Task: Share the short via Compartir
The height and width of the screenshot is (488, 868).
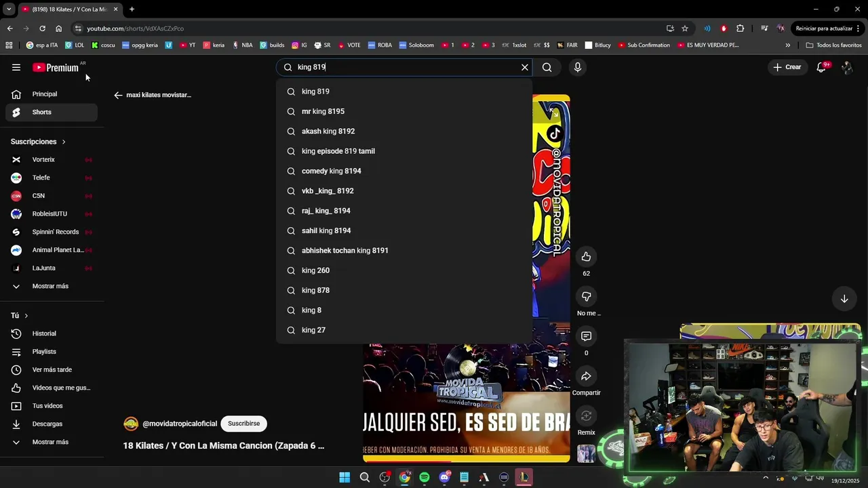Action: pyautogui.click(x=586, y=376)
